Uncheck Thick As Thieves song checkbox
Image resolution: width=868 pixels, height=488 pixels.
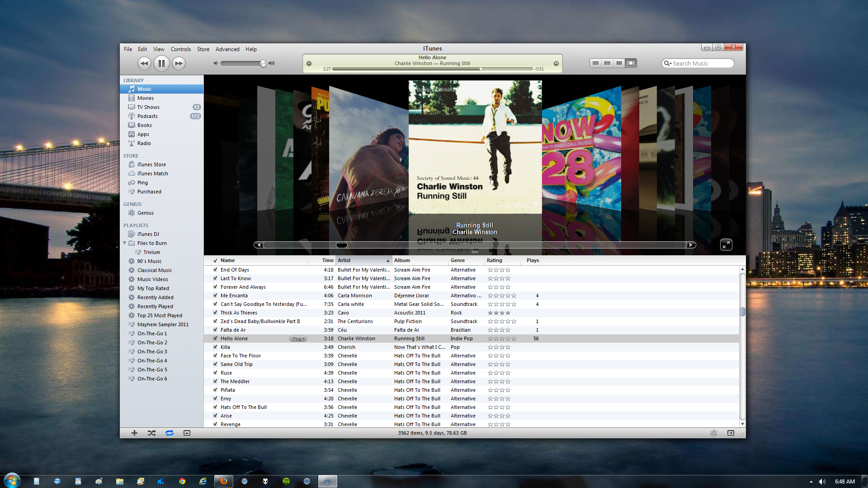pyautogui.click(x=215, y=313)
